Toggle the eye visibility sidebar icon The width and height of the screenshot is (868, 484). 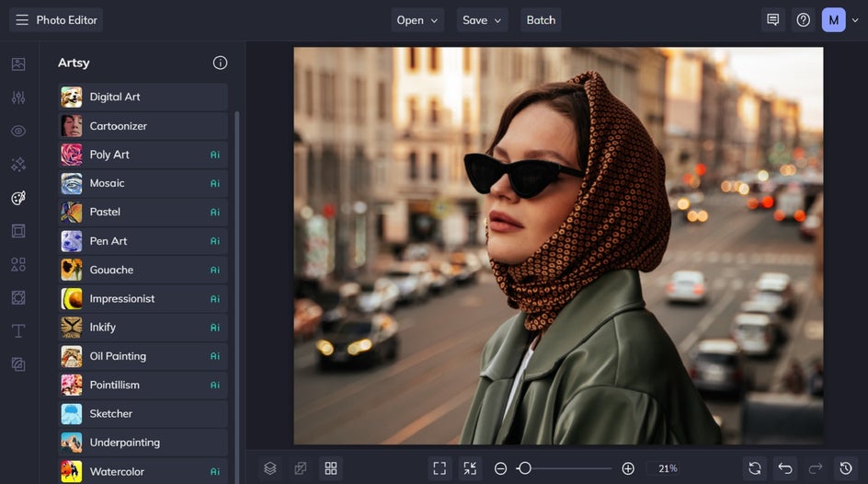point(18,131)
